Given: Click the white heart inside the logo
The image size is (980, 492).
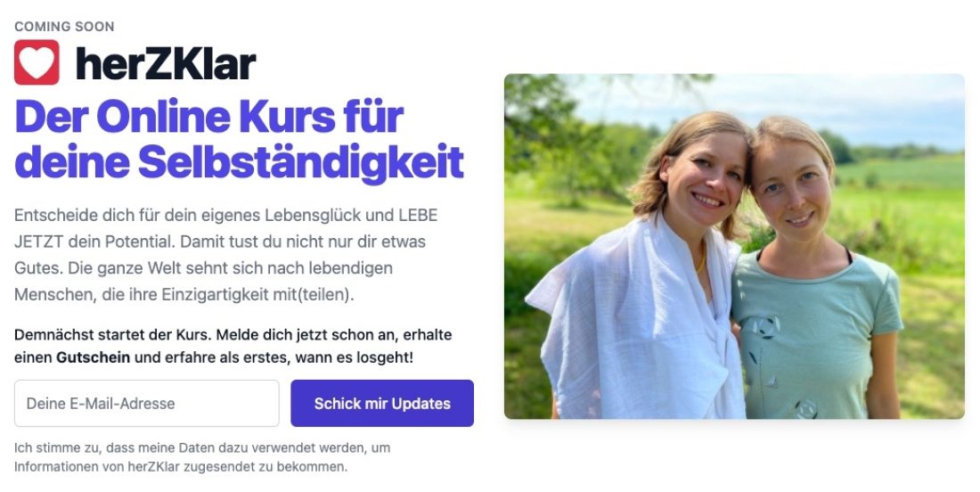Looking at the screenshot, I should [x=37, y=62].
